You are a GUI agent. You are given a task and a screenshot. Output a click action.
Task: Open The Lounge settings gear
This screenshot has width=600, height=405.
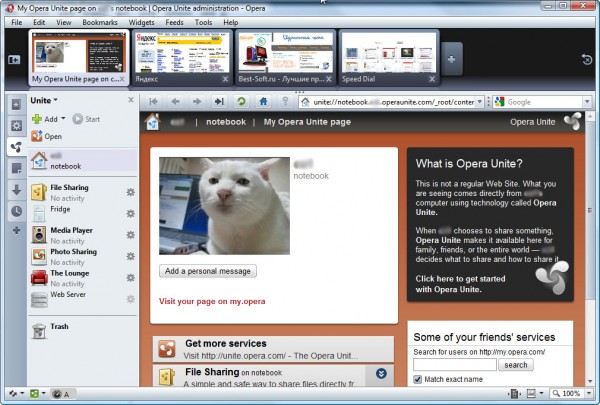(x=130, y=278)
